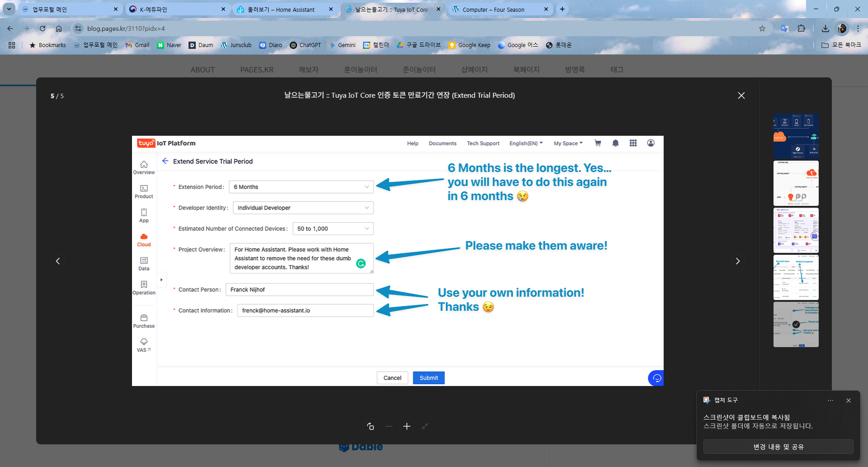The height and width of the screenshot is (467, 868).
Task: Go to the next image in the lightbox
Action: [737, 261]
